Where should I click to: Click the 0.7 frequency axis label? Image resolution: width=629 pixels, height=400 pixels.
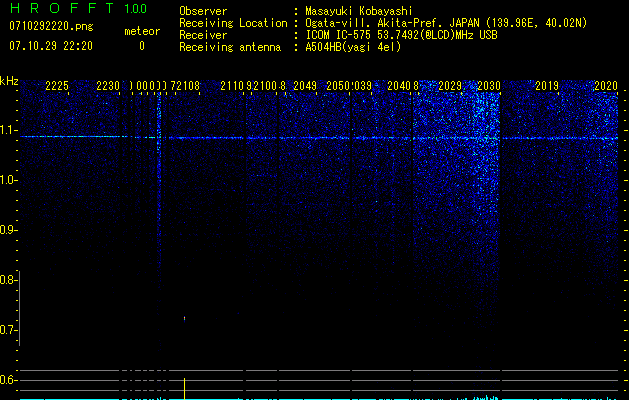pyautogui.click(x=8, y=330)
